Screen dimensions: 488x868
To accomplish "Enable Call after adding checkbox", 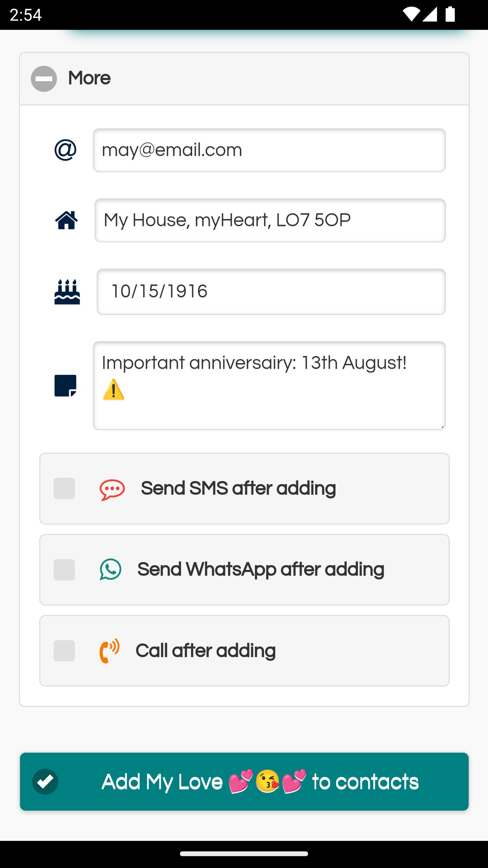I will [64, 651].
